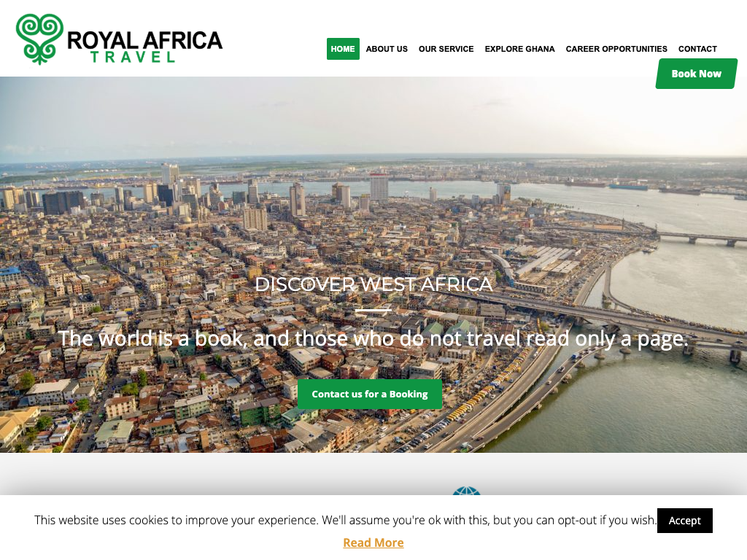Click the travel quote text on the banner

point(373,338)
